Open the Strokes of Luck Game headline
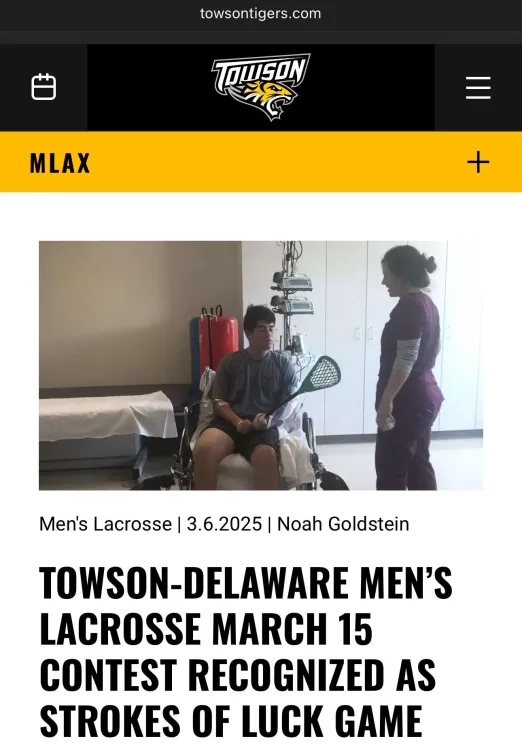The image size is (522, 743). click(246, 651)
